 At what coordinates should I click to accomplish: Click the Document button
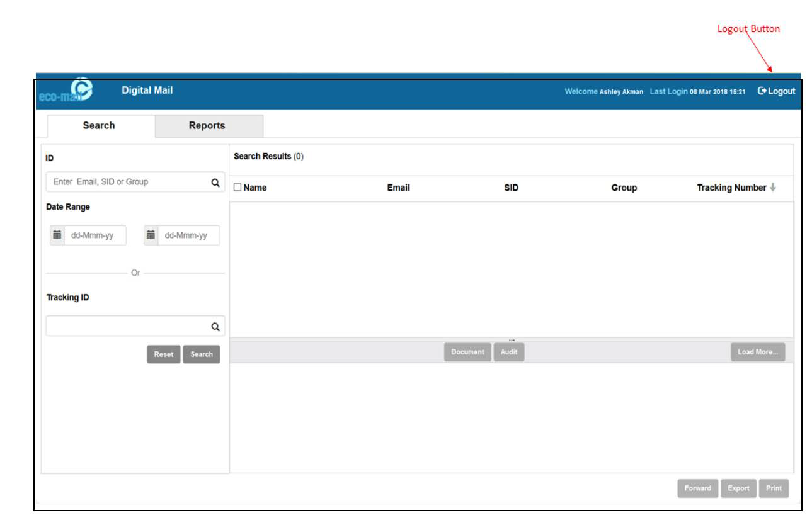pos(467,353)
